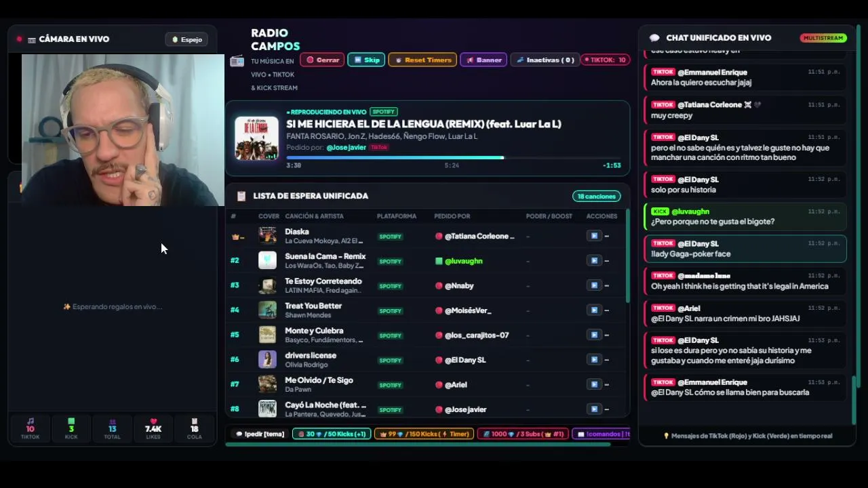This screenshot has height=488, width=868.
Task: Click requester @los_carajitos-07 in the queue
Action: 477,335
